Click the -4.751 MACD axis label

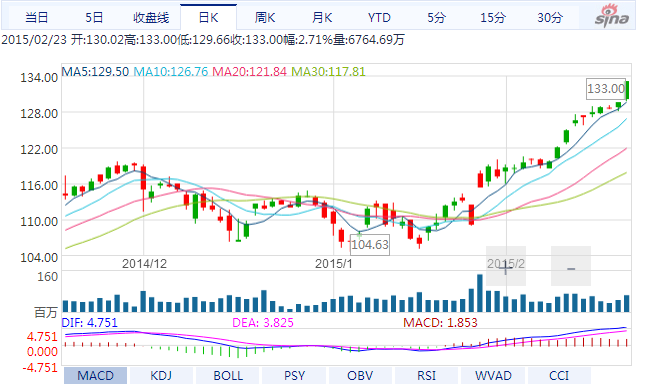(40, 368)
